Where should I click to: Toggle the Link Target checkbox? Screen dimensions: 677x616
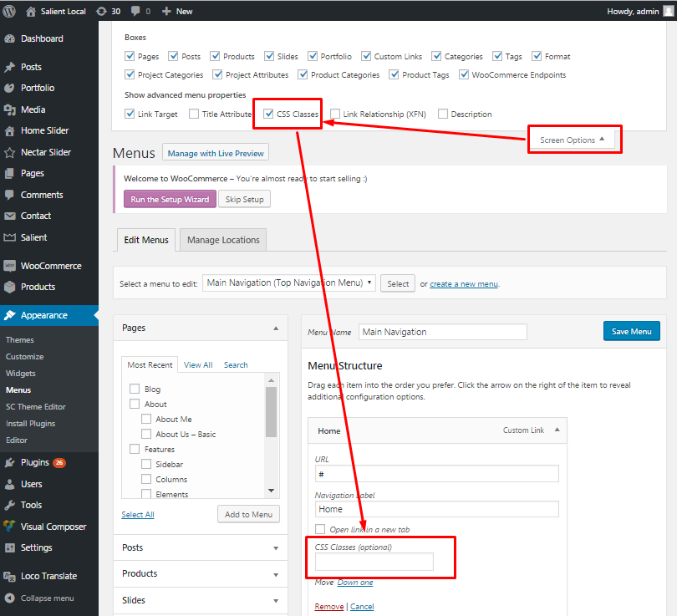coord(130,114)
